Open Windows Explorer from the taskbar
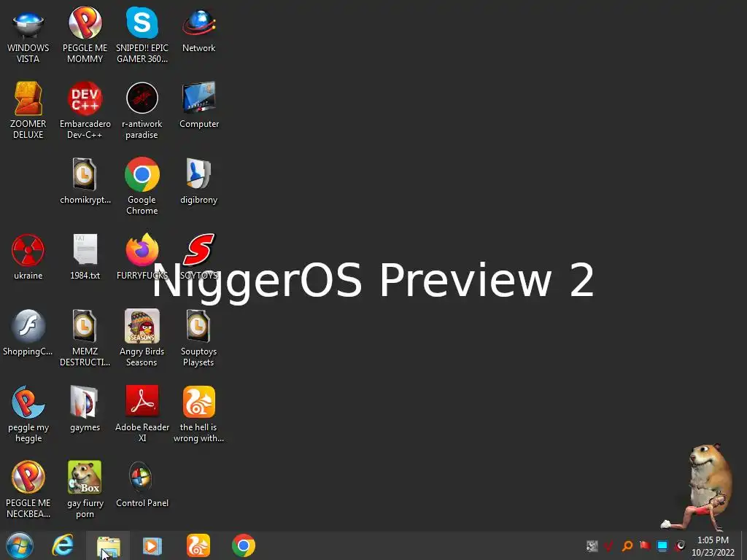 coord(108,545)
